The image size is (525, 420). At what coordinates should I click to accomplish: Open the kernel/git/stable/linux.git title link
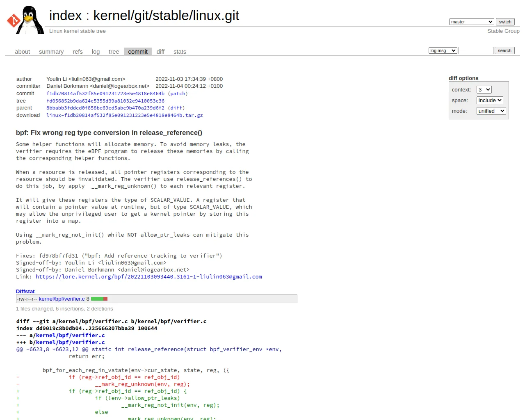[x=166, y=16]
